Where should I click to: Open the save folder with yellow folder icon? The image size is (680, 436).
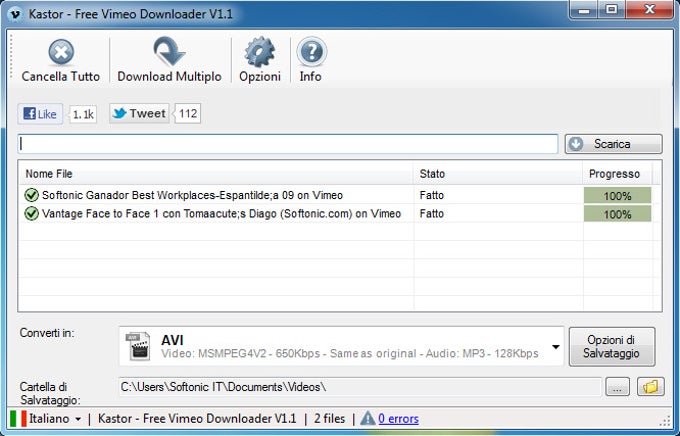(x=651, y=387)
